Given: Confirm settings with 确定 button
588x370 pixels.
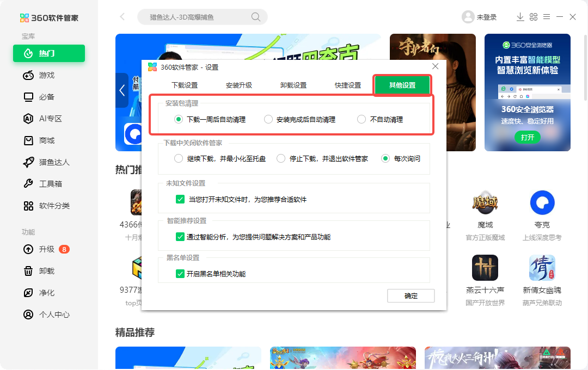Looking at the screenshot, I should [411, 296].
